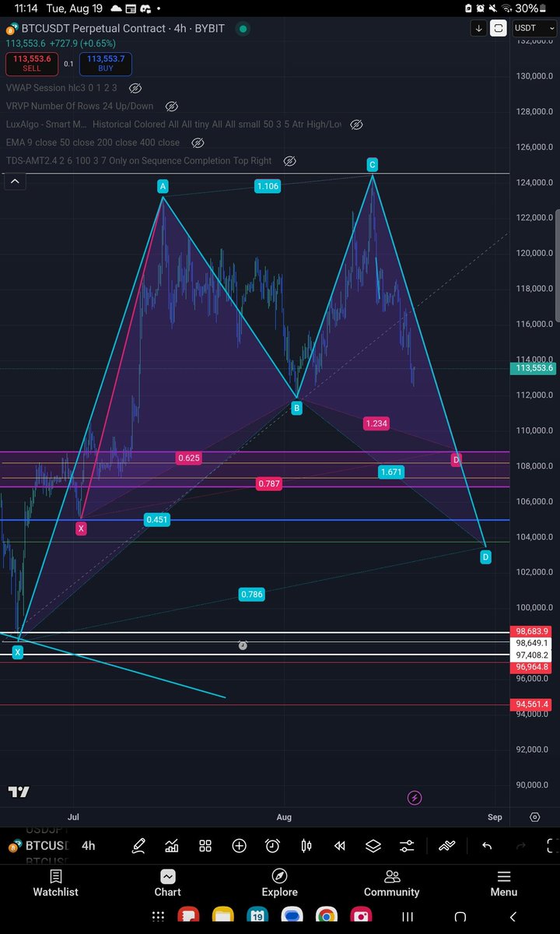
Task: Open the 4h timeframe selector in toolbar
Action: (89, 845)
